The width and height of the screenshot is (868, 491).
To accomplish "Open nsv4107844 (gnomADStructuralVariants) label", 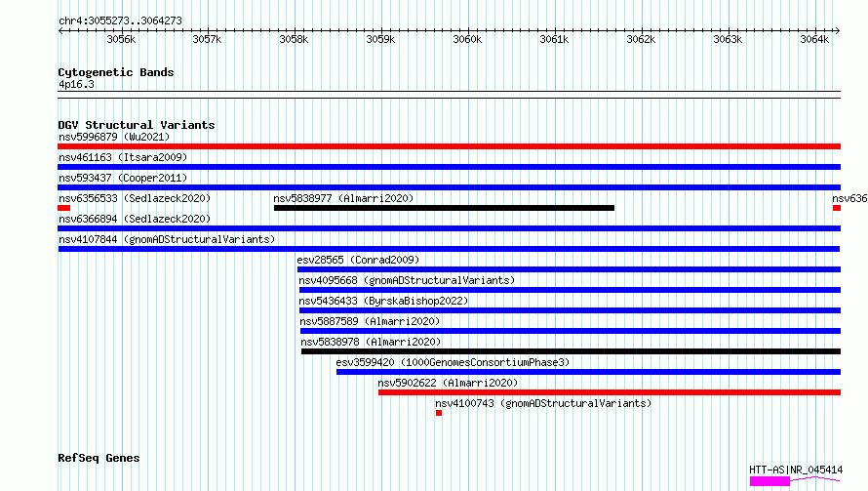I will 167,239.
